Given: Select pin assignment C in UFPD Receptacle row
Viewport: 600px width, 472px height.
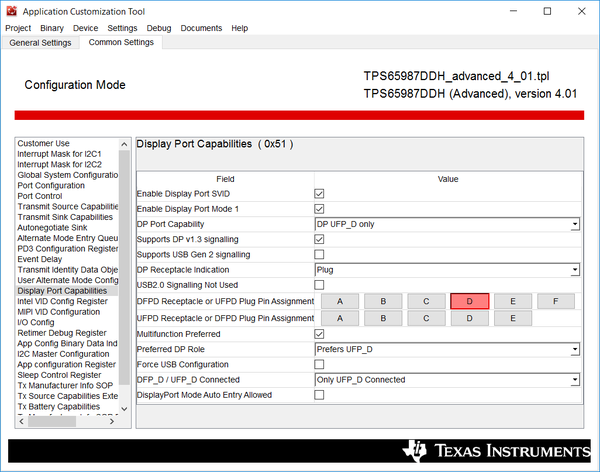Looking at the screenshot, I should coord(426,318).
